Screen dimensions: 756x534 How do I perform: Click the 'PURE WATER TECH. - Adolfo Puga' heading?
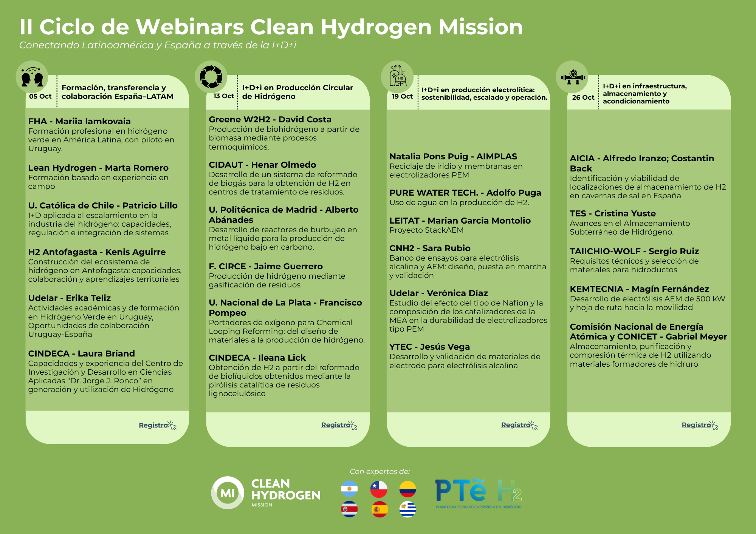pos(465,193)
